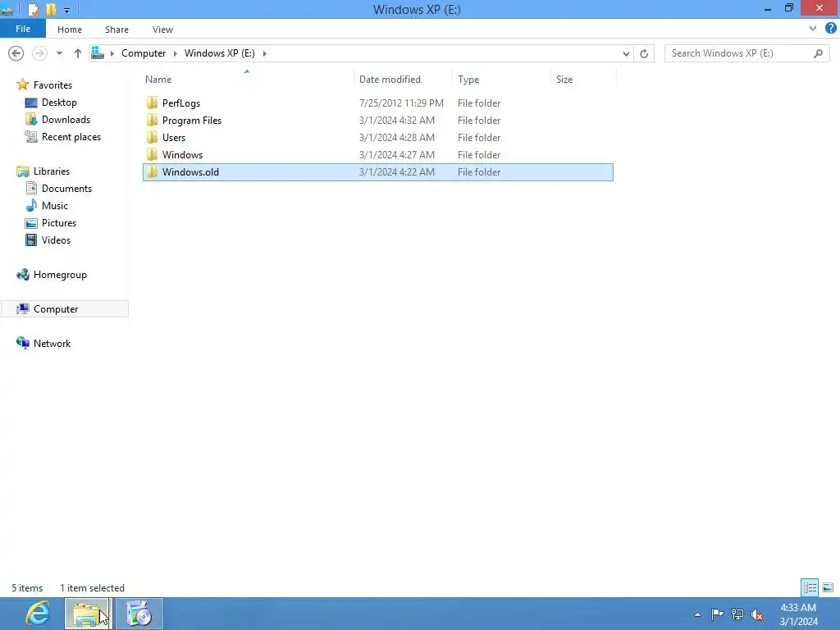Viewport: 840px width, 630px height.
Task: Switch to the Home ribbon tab
Action: click(70, 30)
